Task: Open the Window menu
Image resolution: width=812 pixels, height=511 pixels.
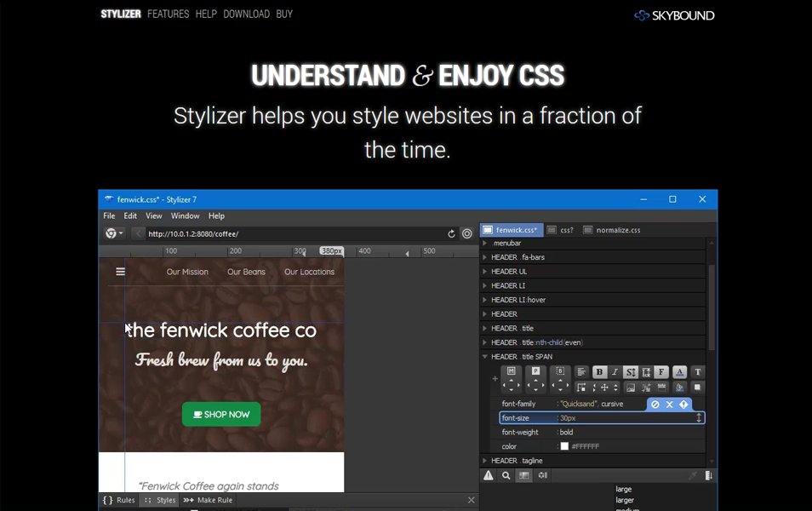Action: click(185, 215)
